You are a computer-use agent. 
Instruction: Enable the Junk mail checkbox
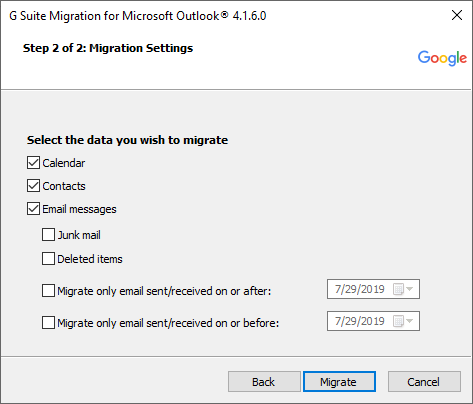coord(48,234)
